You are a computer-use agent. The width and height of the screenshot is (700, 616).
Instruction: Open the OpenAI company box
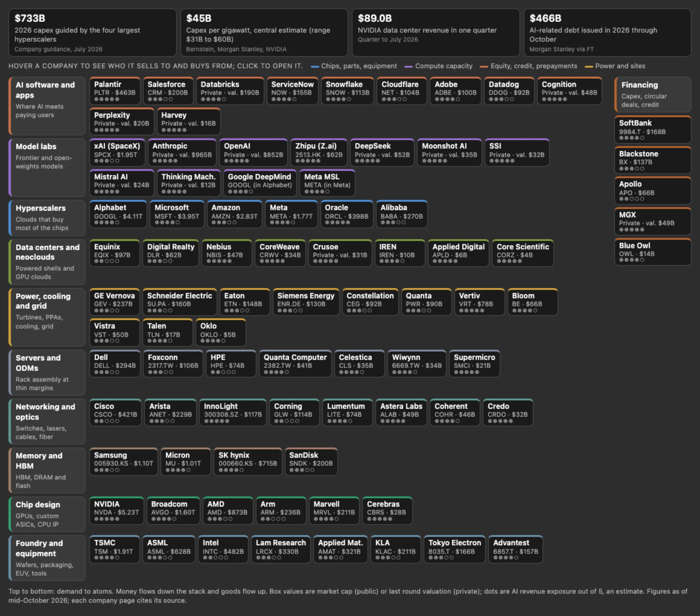pos(253,152)
